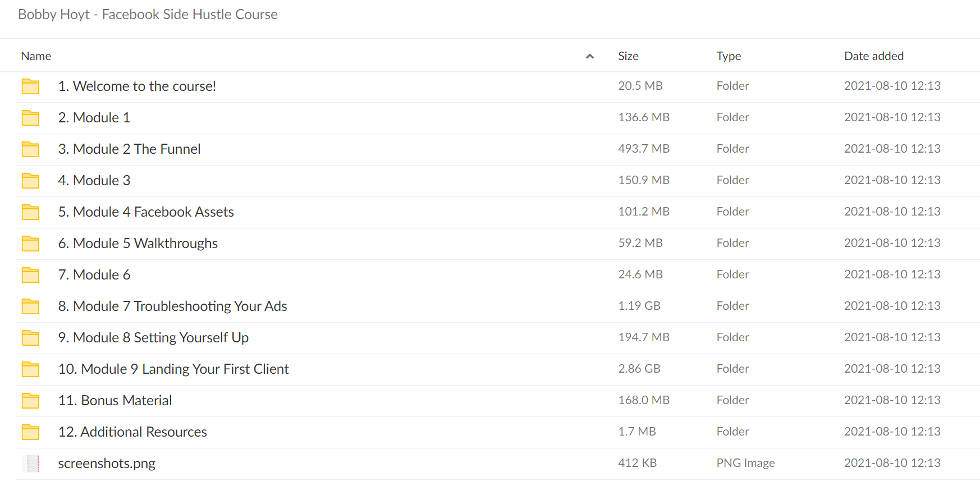This screenshot has height=495, width=980.
Task: Open the Module 3 folder link
Action: (94, 181)
